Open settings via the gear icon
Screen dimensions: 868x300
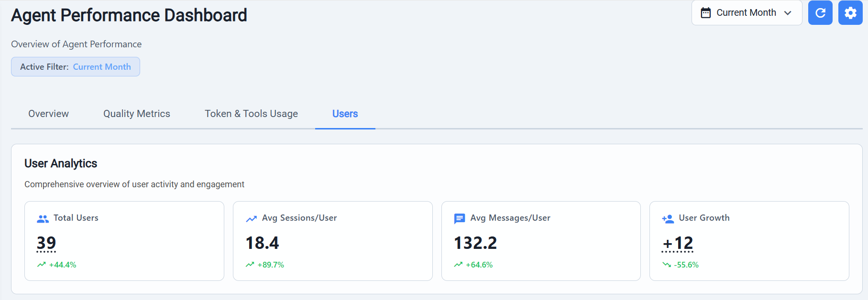click(x=850, y=12)
